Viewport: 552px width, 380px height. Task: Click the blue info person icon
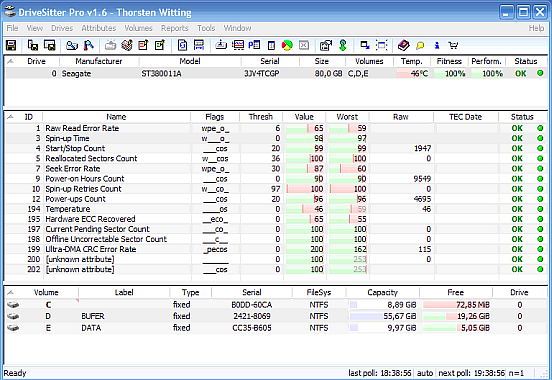[x=437, y=45]
